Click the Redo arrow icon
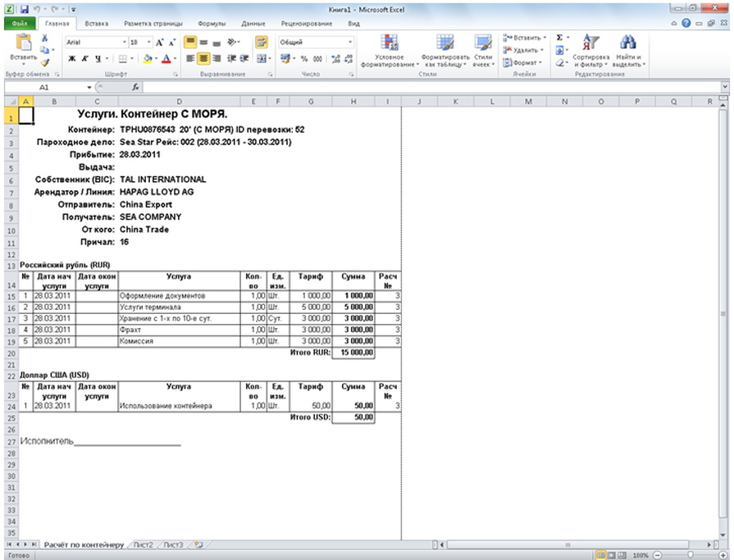 (55, 9)
